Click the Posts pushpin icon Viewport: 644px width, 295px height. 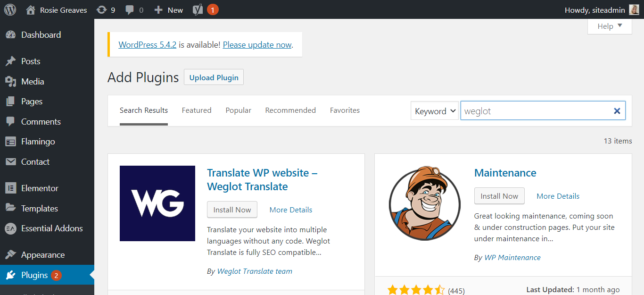coord(10,61)
